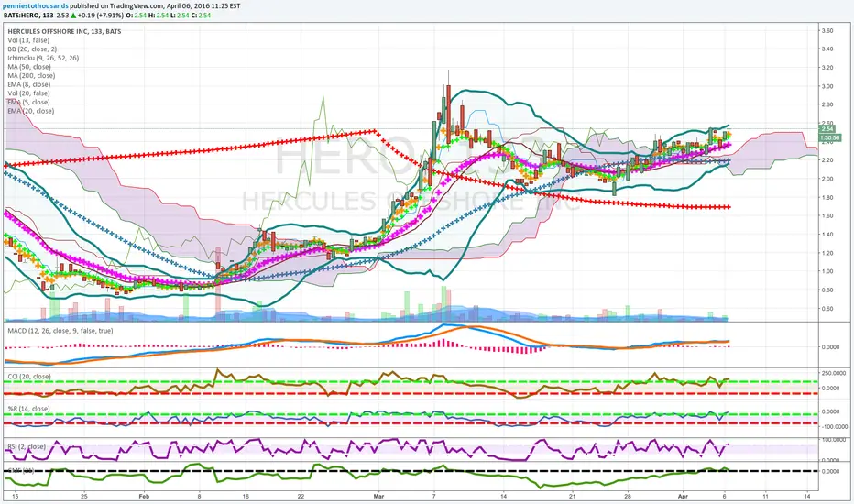The height and width of the screenshot is (504, 854).
Task: Click the 15 date axis label
Action: coord(16,497)
